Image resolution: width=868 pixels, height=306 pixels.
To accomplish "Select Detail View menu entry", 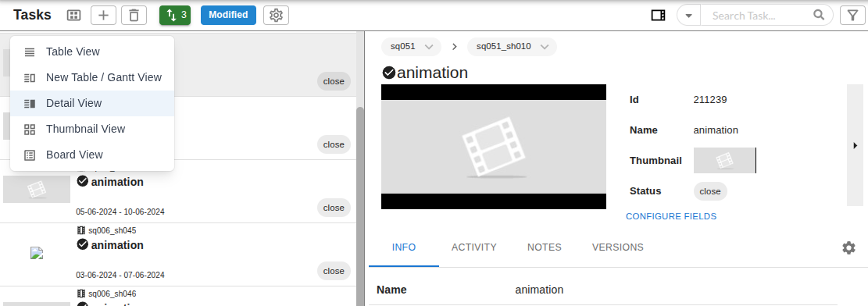I will pyautogui.click(x=92, y=103).
